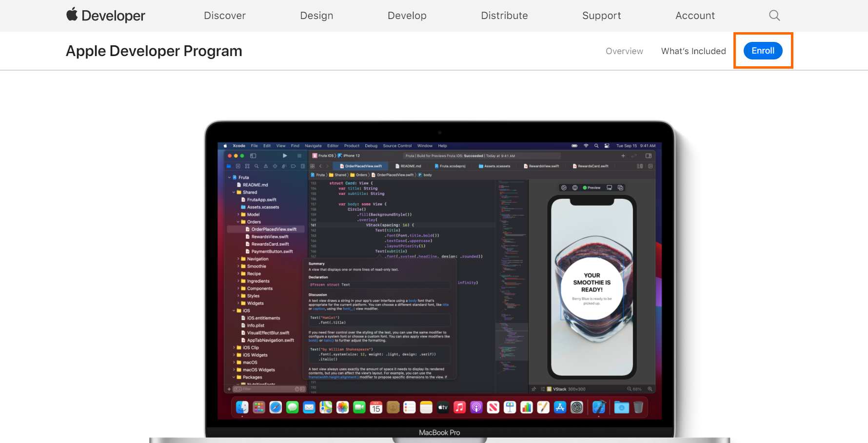
Task: Open the site search magnifier icon
Action: 774,16
